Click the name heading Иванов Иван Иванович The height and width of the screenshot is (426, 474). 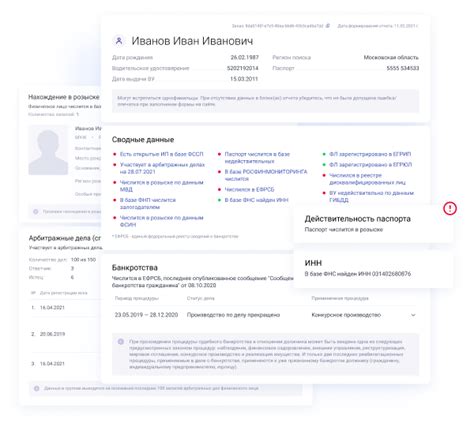[x=192, y=41]
